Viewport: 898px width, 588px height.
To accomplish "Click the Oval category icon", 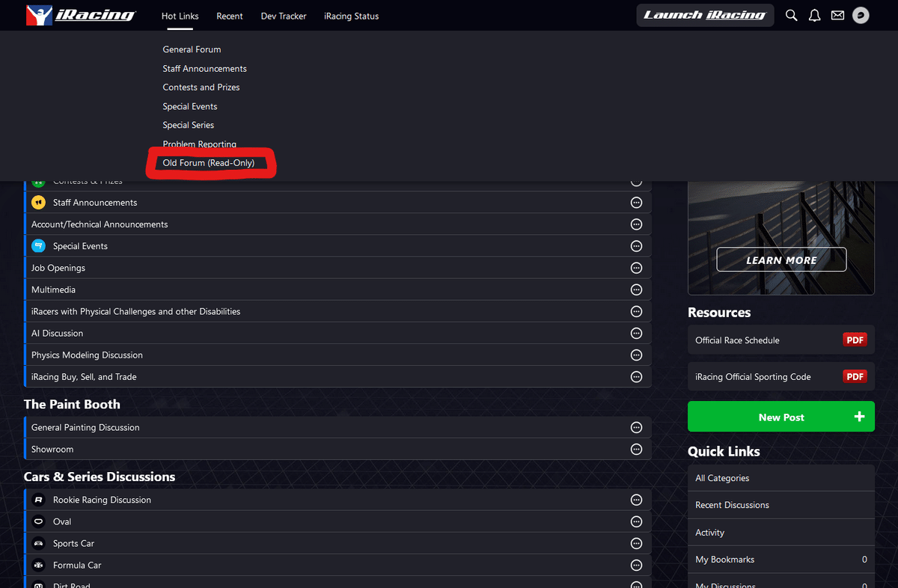I will click(39, 521).
